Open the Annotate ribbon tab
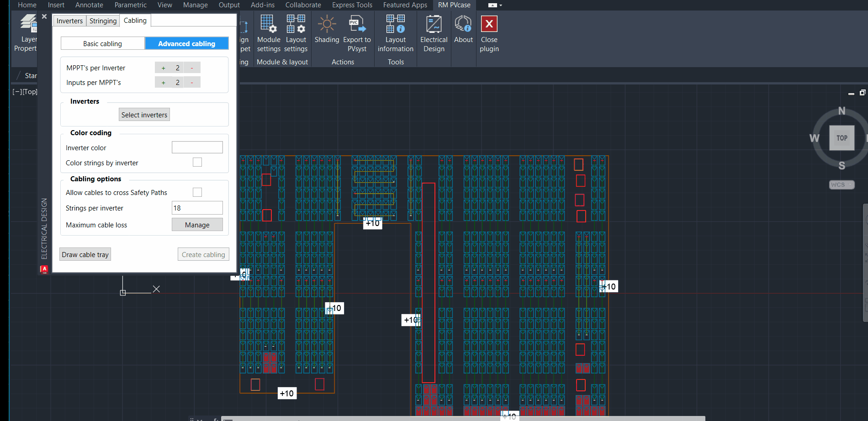Image resolution: width=868 pixels, height=421 pixels. click(89, 5)
